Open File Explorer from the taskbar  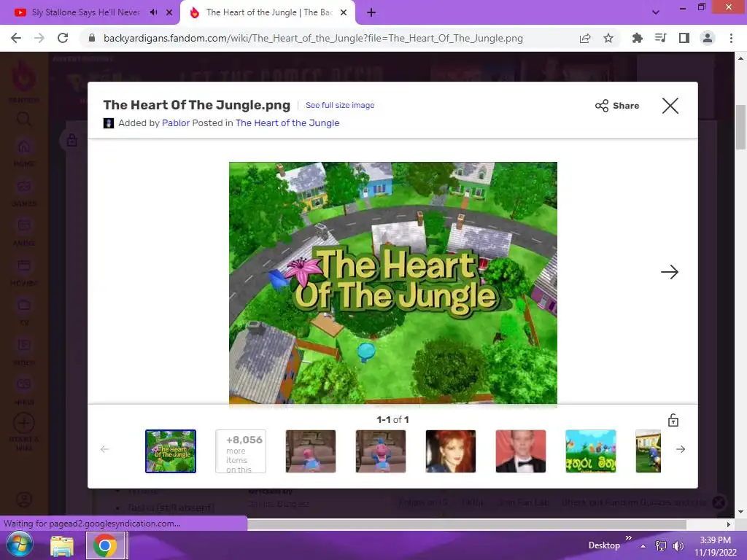62,545
